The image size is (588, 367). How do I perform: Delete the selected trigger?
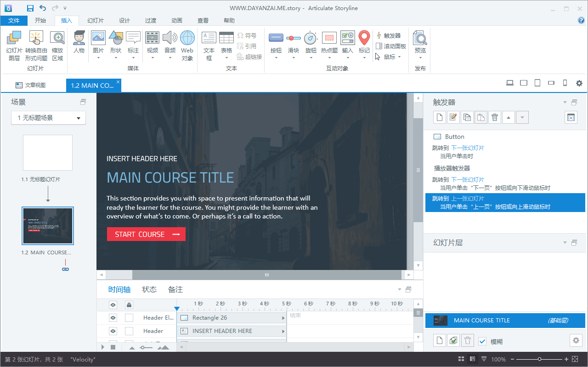pos(495,117)
